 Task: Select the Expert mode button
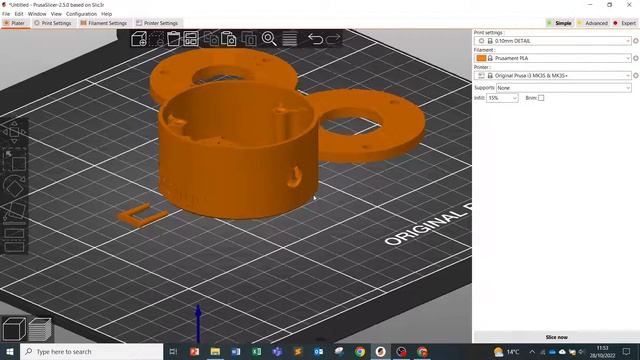pyautogui.click(x=624, y=23)
